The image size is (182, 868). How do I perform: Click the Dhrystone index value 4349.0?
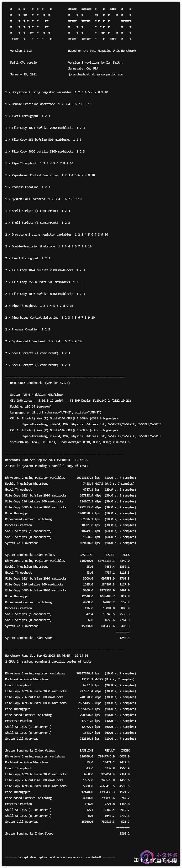(x=124, y=561)
